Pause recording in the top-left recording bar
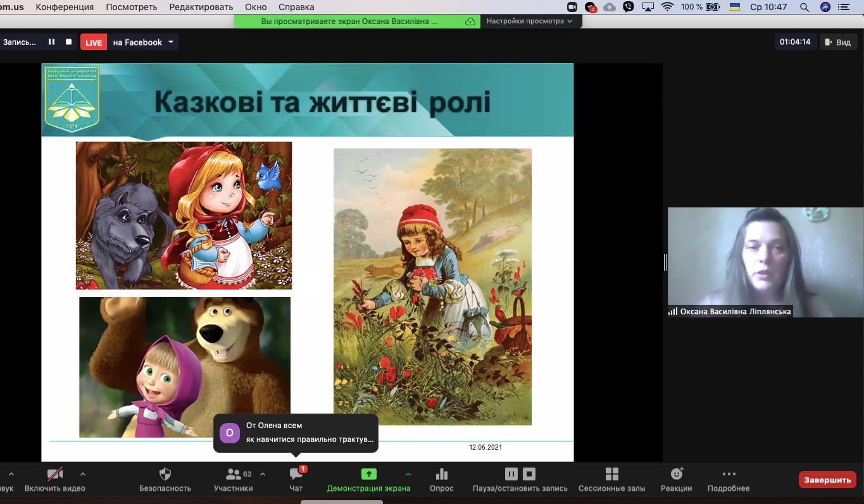 52,42
